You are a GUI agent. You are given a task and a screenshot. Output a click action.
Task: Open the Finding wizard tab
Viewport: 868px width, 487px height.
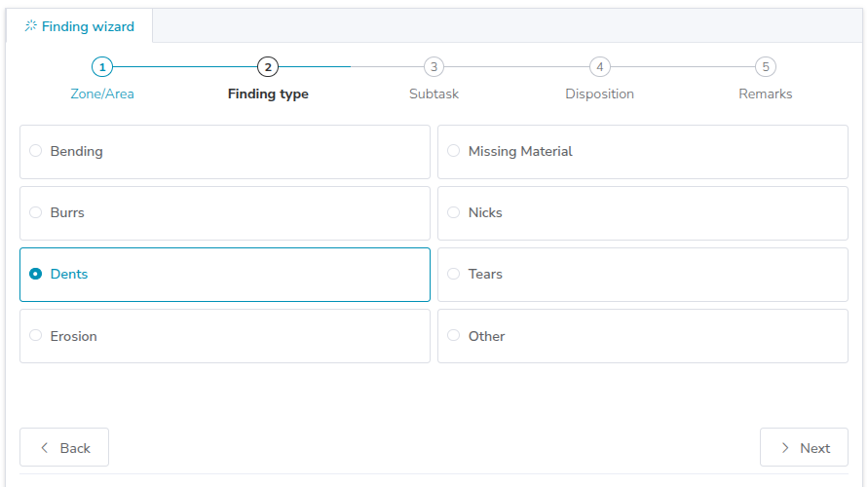80,26
